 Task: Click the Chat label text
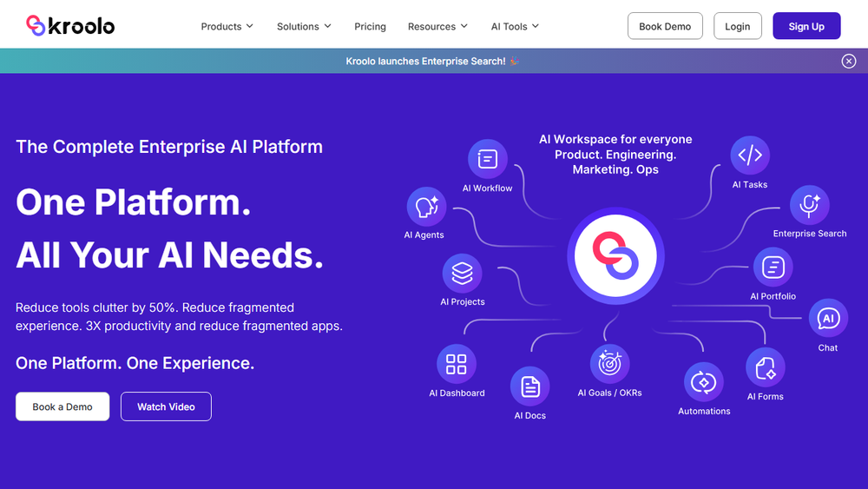827,347
